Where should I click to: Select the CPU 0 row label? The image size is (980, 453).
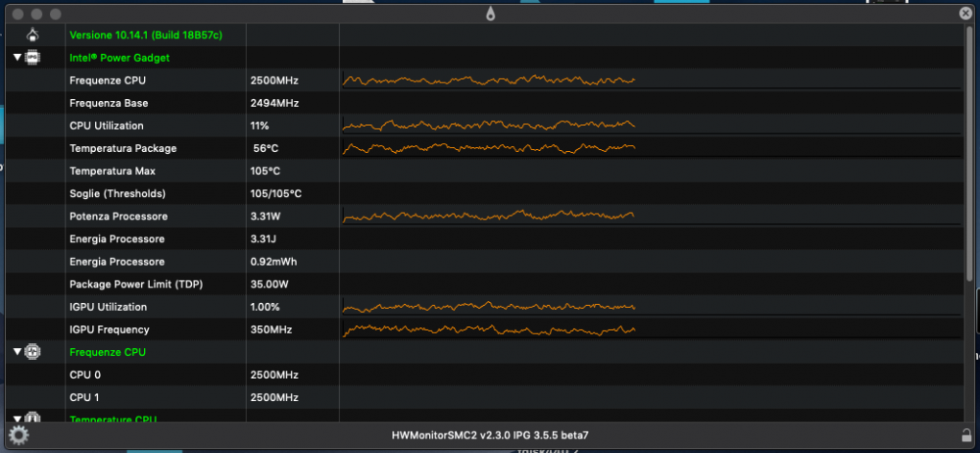point(85,375)
